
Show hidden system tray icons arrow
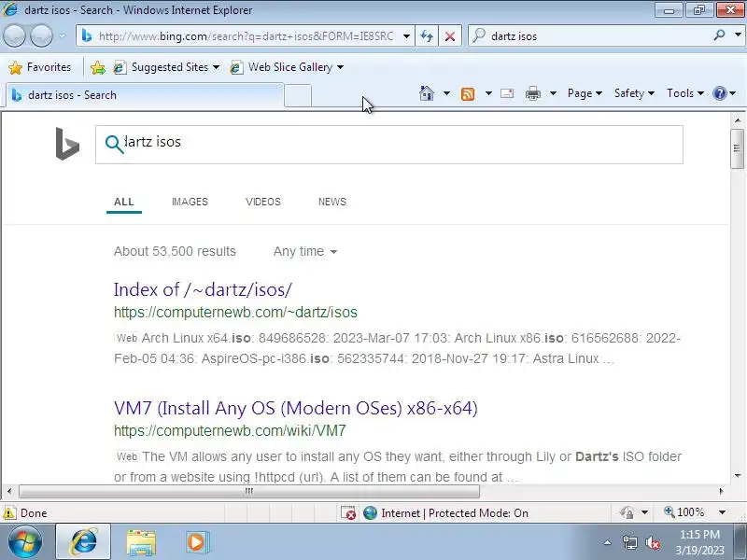coord(608,542)
